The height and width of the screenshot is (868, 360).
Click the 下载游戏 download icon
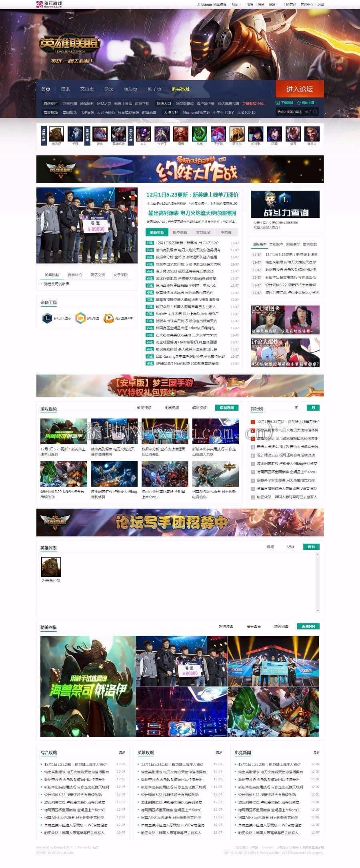[278, 103]
